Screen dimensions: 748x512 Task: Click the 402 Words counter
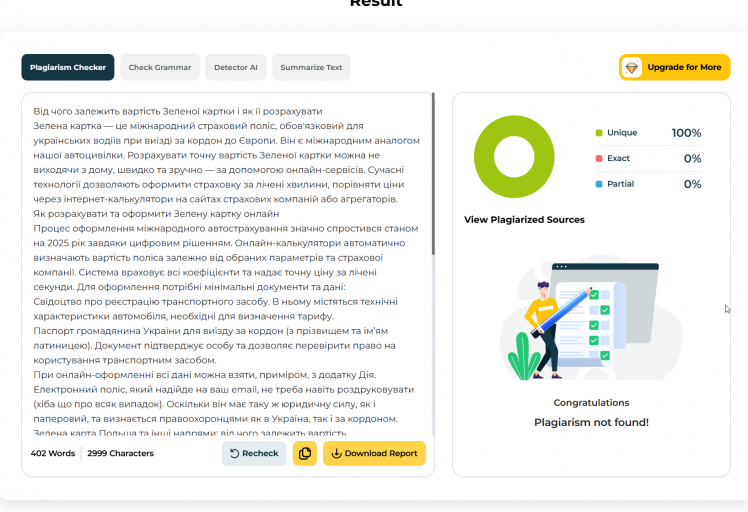pos(53,453)
